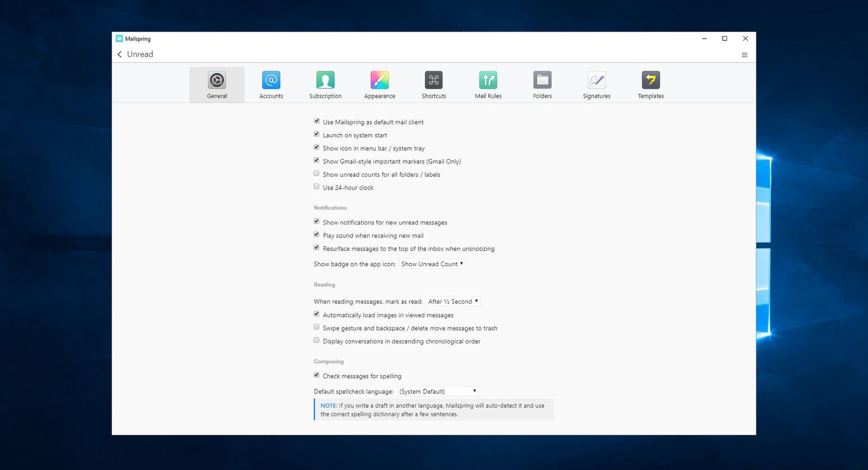Open the hamburger menu icon

(744, 55)
